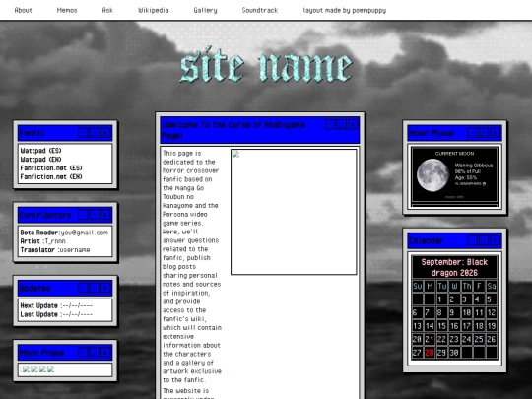Click the Beta Reader email you@gmail.com
The height and width of the screenshot is (399, 532).
(x=84, y=233)
